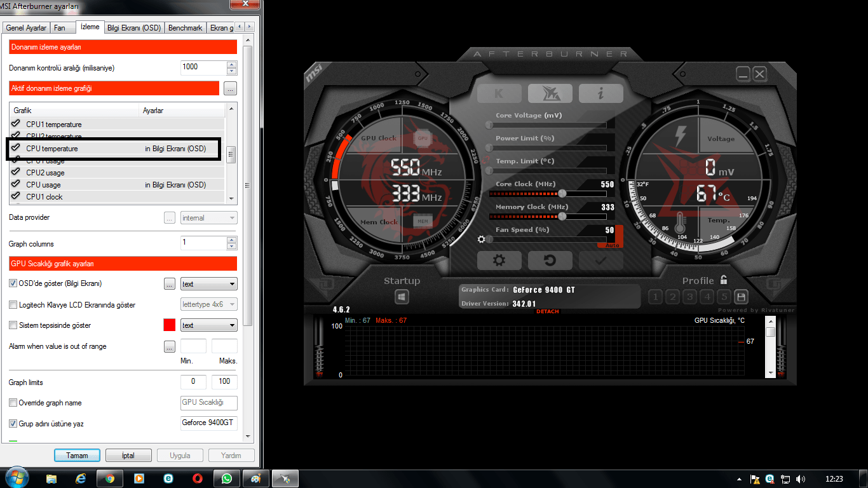Select profile slot 2
868x488 pixels.
pos(672,297)
